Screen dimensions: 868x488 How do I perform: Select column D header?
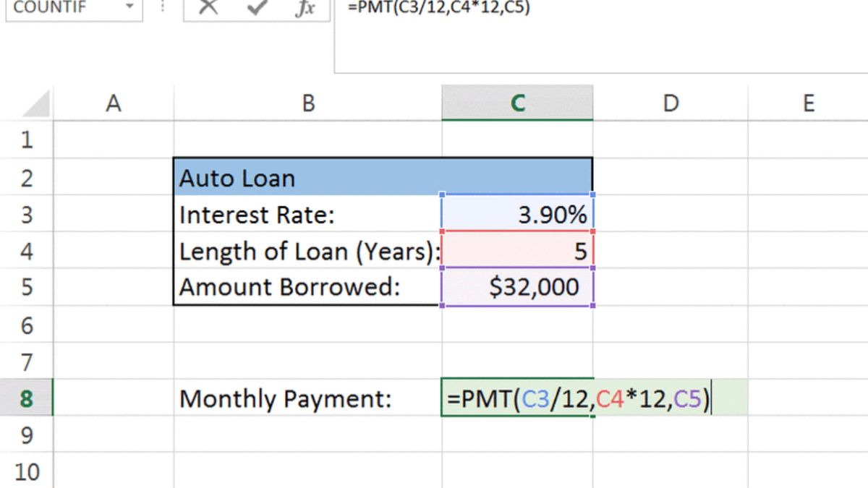(671, 104)
